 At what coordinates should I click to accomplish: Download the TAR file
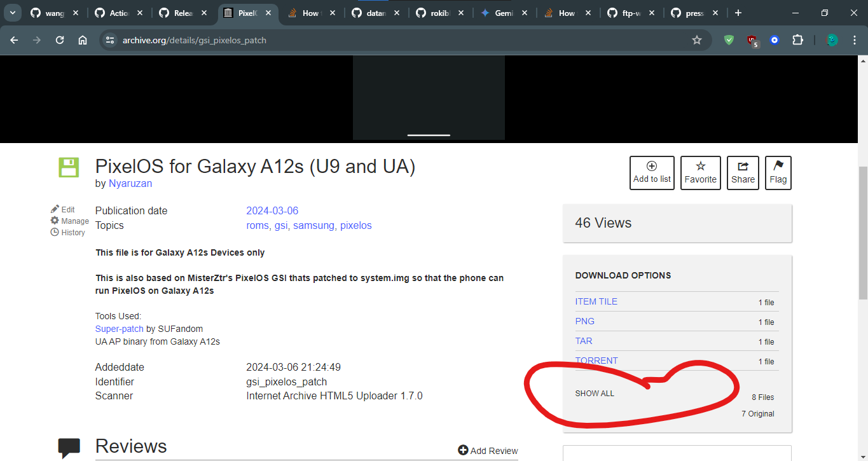tap(584, 341)
